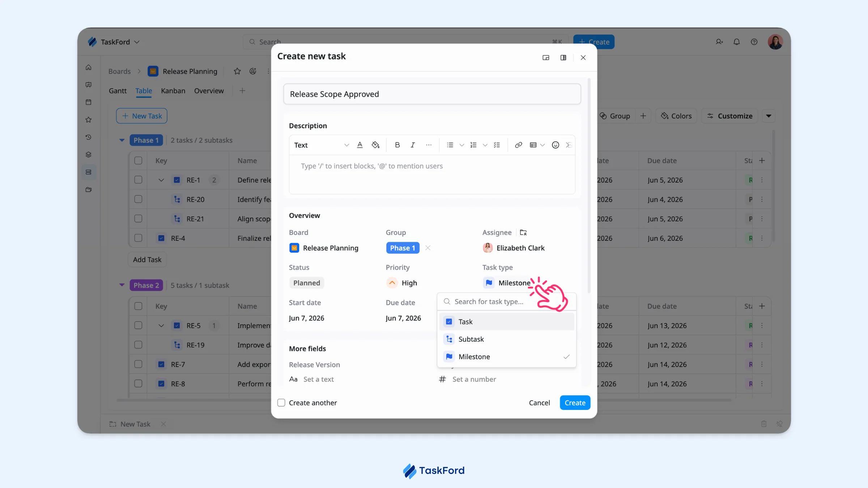
Task: Switch to the Overview tab
Action: point(209,91)
